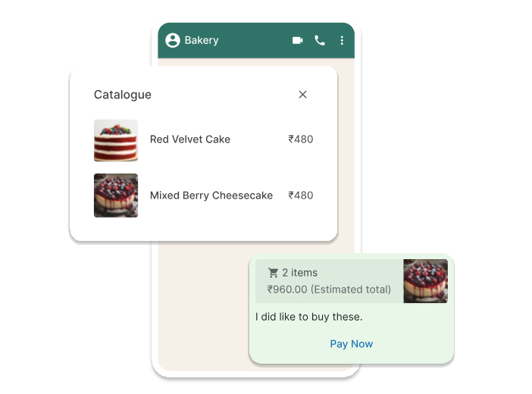Image resolution: width=532 pixels, height=394 pixels.
Task: Click the Mixed Berry Cheesecake ₹480 price
Action: (301, 195)
